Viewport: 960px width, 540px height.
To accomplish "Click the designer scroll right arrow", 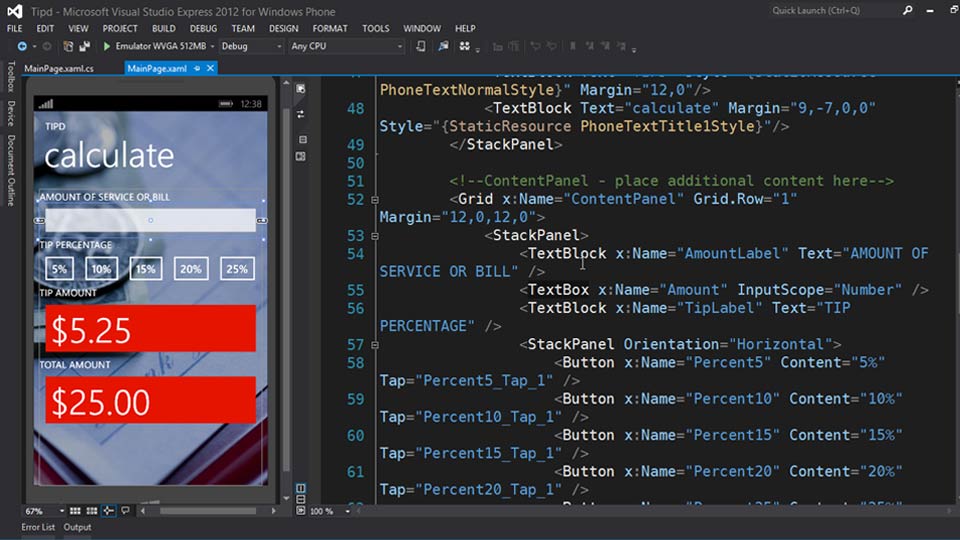I will point(273,511).
